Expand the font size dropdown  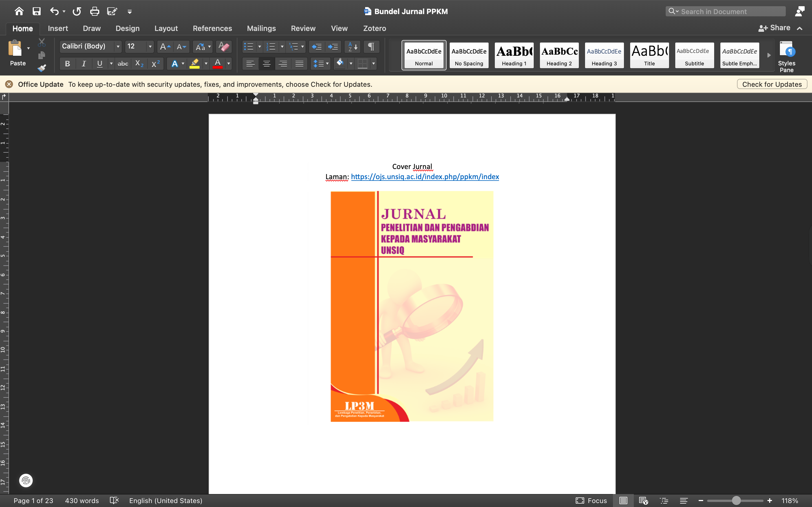[150, 46]
